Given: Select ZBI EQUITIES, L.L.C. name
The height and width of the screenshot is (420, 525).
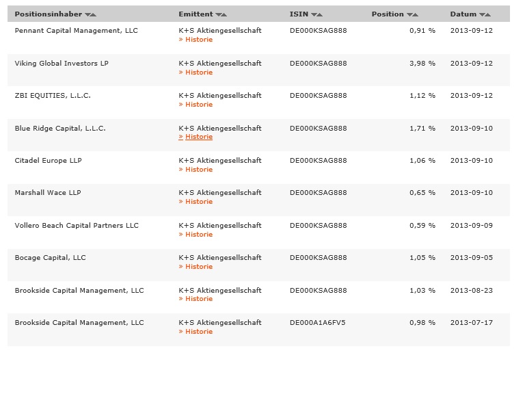Looking at the screenshot, I should [x=53, y=96].
